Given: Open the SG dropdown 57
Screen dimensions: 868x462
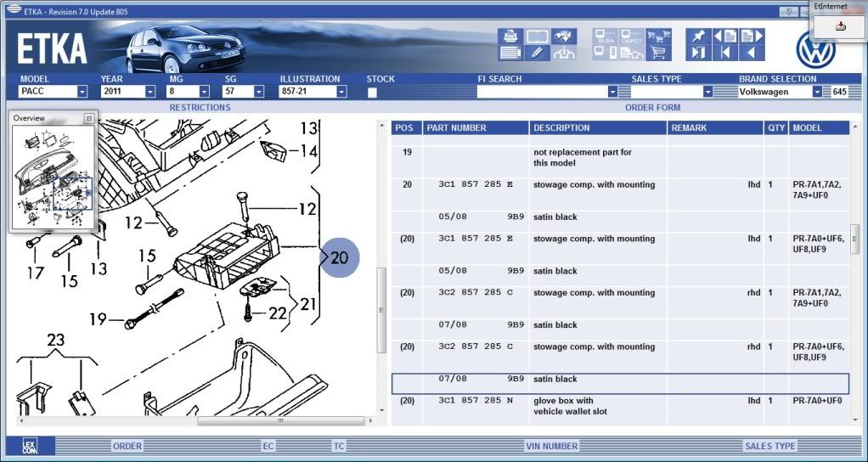Looking at the screenshot, I should click(x=258, y=92).
